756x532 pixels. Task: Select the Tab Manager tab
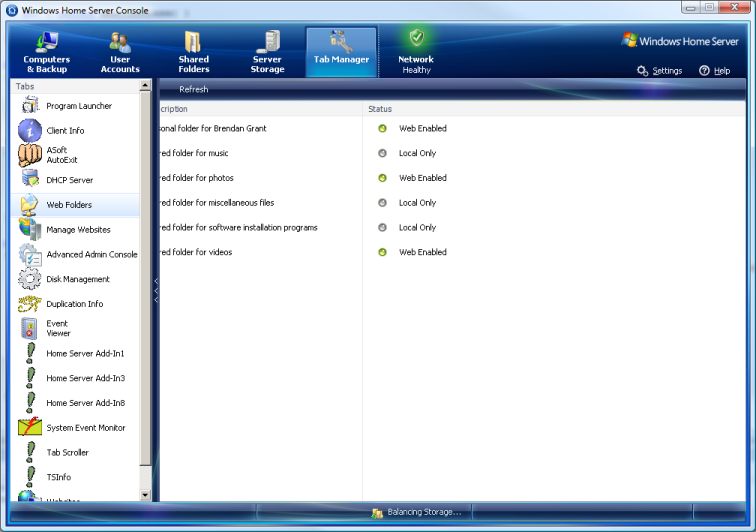tap(341, 52)
